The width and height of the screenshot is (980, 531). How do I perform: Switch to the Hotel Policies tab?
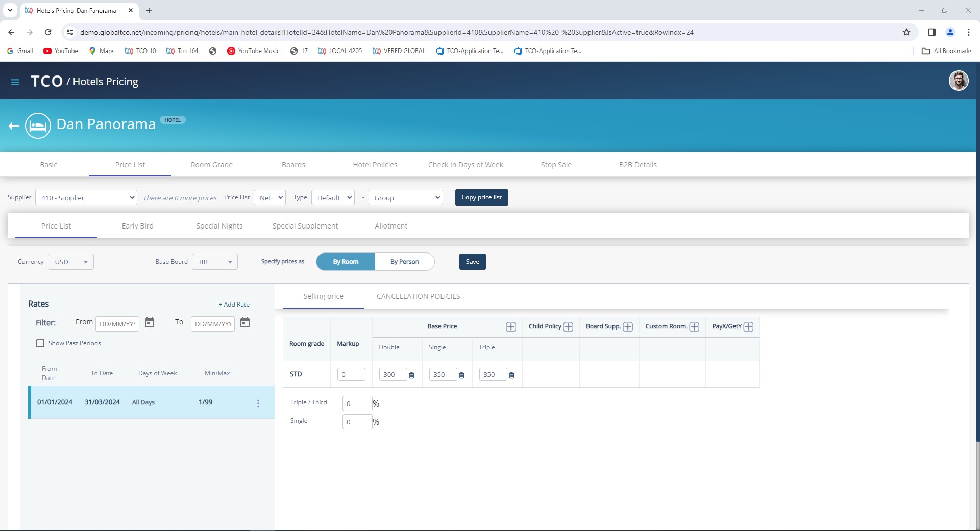coord(375,165)
